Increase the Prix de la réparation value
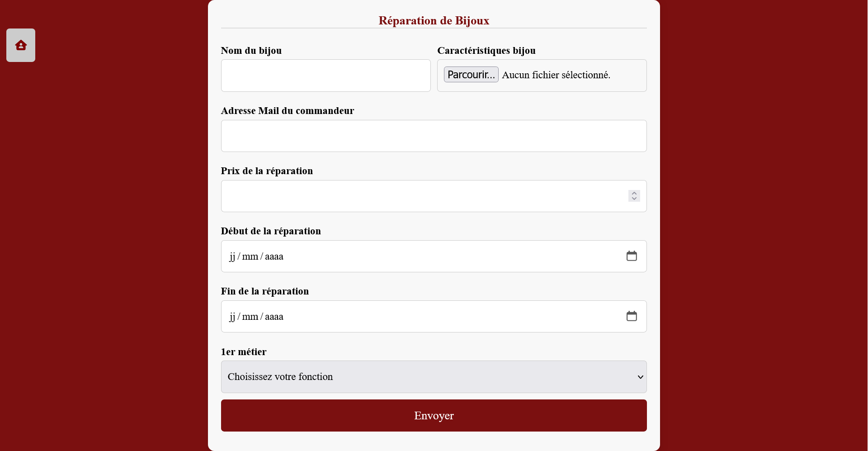 coord(634,193)
